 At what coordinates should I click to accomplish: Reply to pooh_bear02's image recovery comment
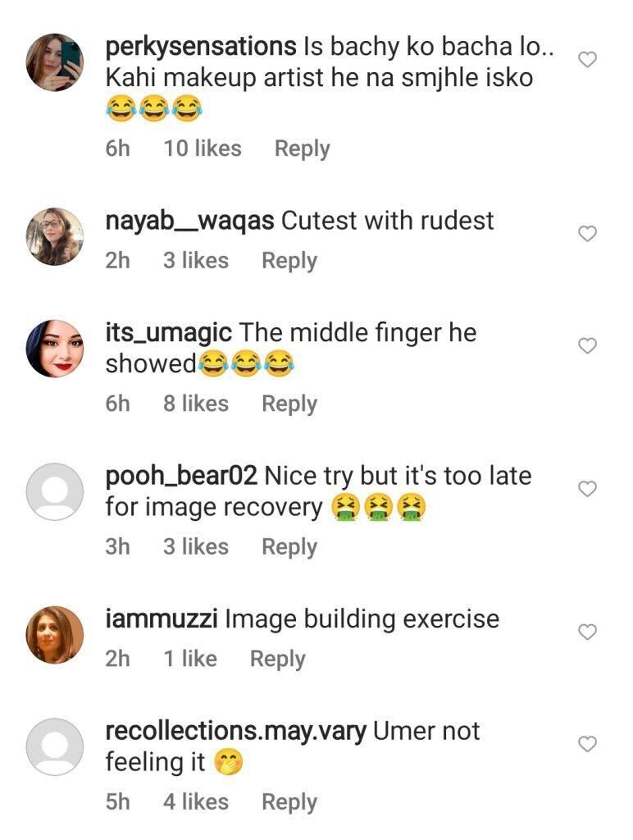tap(289, 547)
